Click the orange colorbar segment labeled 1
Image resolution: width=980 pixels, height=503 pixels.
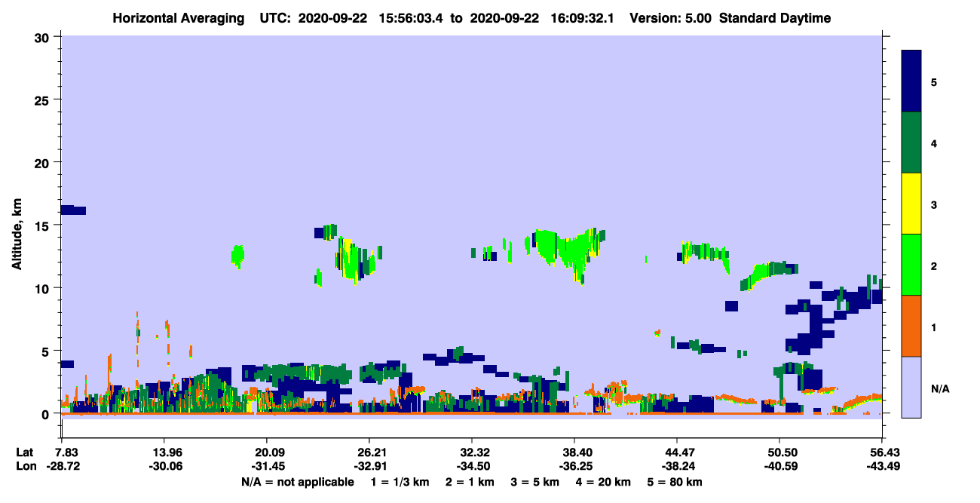coord(911,326)
